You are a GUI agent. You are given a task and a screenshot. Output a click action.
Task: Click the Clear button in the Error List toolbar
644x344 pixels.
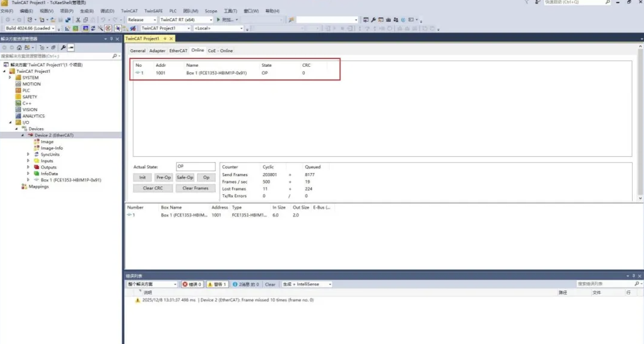tap(270, 284)
